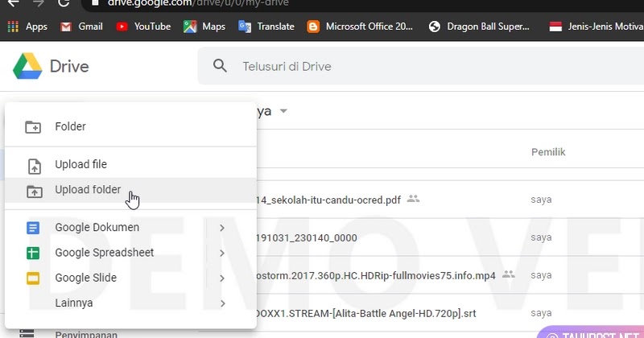644x338 pixels.
Task: Click the green Google Spreadsheet icon
Action: [x=33, y=253]
